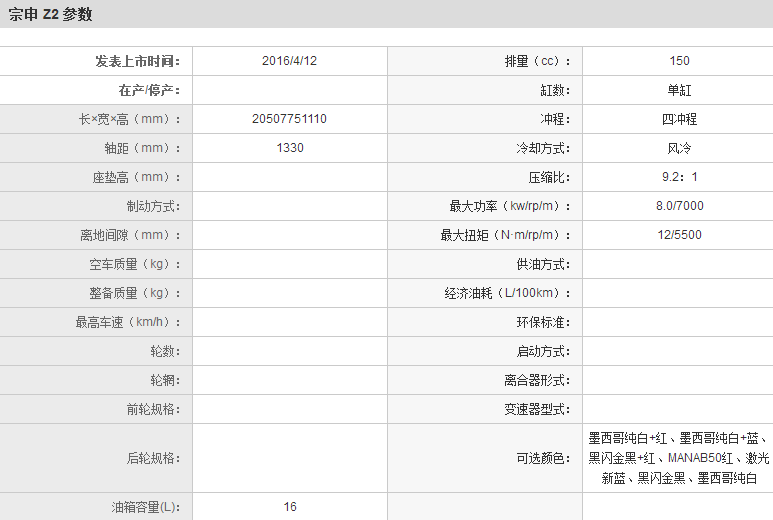Click the 宗申 Z2 参数 heading

51,15
